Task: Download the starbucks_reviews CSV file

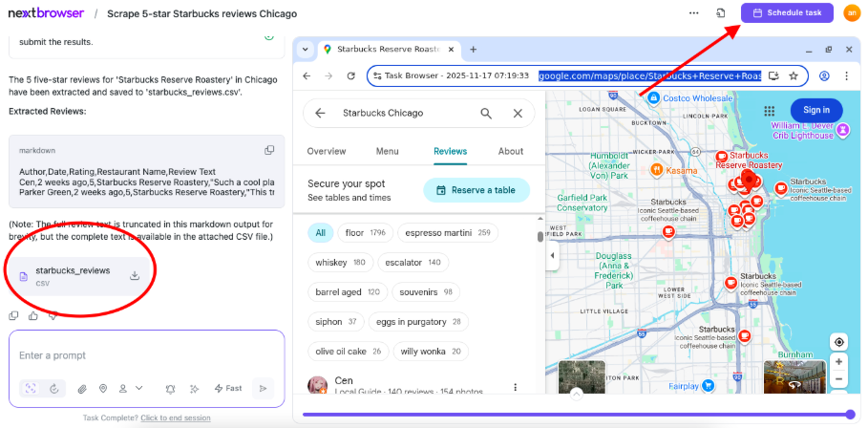Action: click(134, 275)
